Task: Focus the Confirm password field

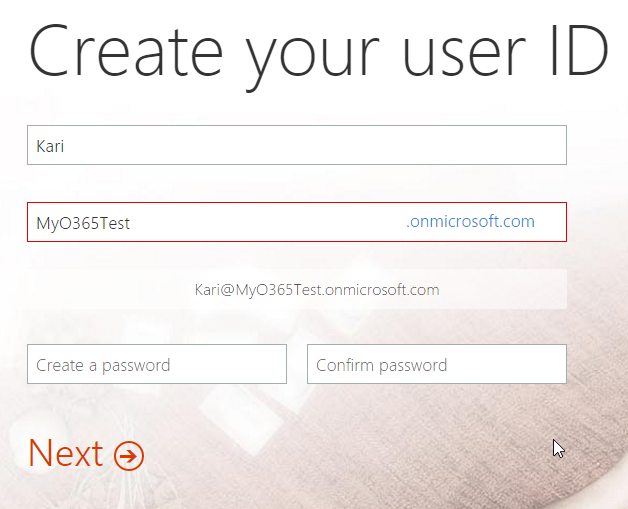Action: click(437, 364)
